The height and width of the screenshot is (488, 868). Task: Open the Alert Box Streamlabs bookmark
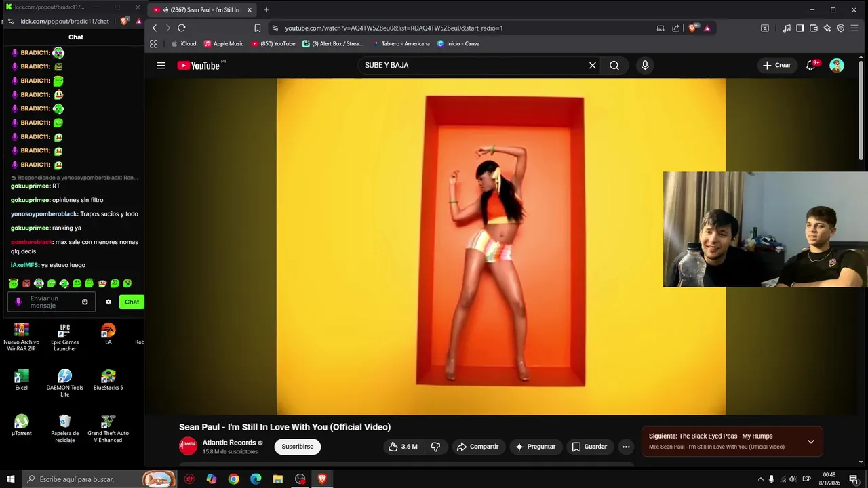point(333,44)
